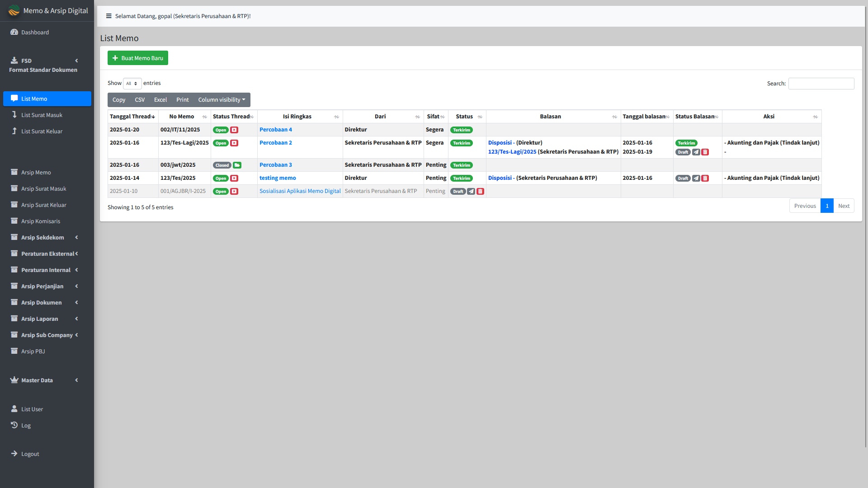Image resolution: width=868 pixels, height=488 pixels.
Task: Open List Surat Masuk menu
Action: tap(42, 115)
